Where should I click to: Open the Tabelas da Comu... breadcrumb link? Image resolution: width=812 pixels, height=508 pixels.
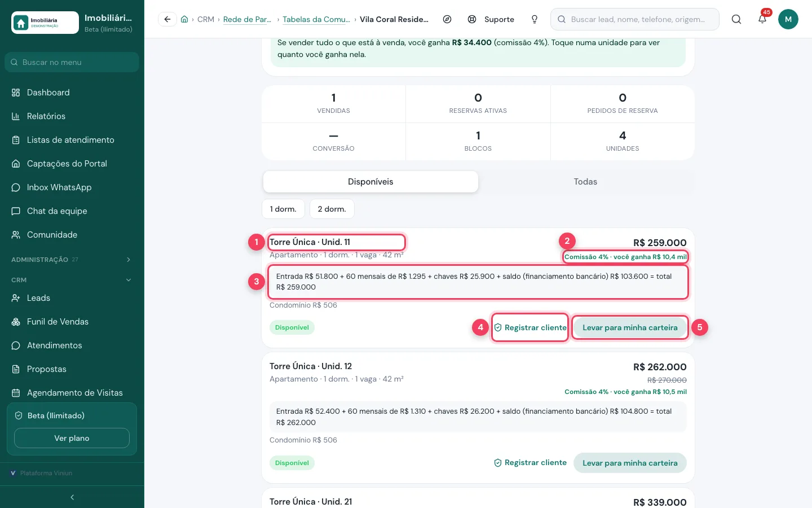[316, 19]
